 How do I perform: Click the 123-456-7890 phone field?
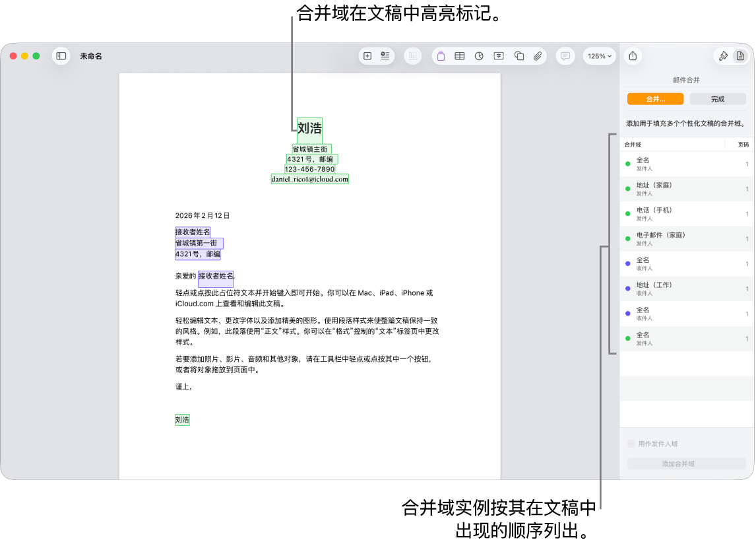(309, 169)
